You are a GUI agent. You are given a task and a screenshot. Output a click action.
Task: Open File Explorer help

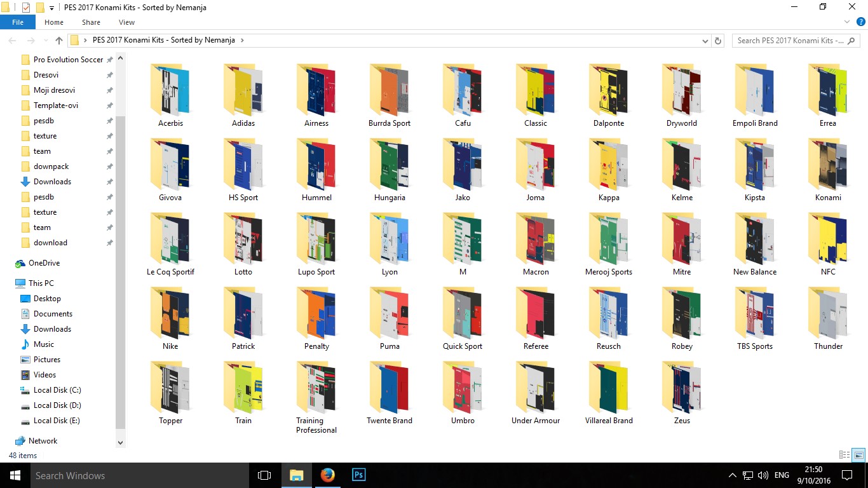coord(860,22)
